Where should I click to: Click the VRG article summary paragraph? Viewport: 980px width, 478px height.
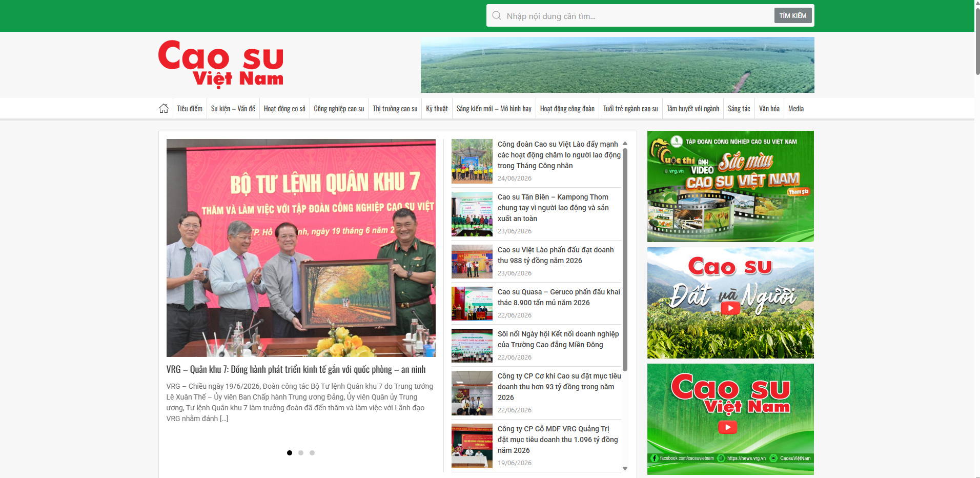point(300,403)
